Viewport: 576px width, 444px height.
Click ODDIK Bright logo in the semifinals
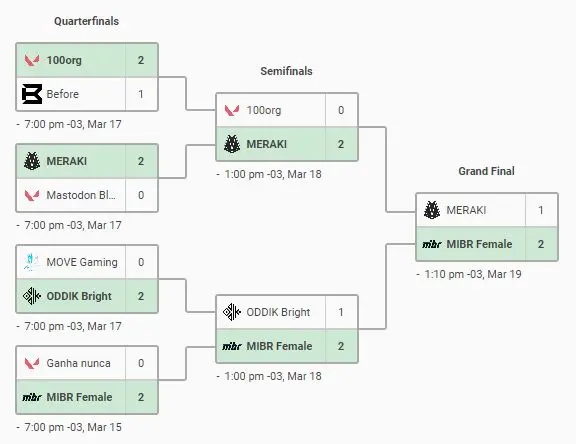[x=232, y=312]
